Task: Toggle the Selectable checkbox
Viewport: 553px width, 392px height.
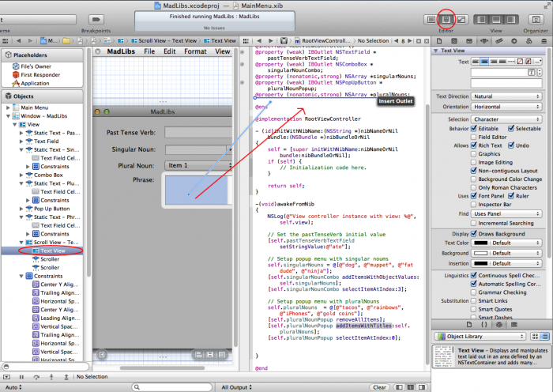Action: point(511,129)
